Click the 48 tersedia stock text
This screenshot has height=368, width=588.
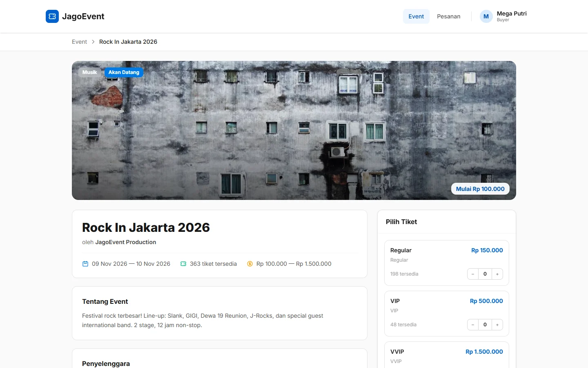(403, 325)
